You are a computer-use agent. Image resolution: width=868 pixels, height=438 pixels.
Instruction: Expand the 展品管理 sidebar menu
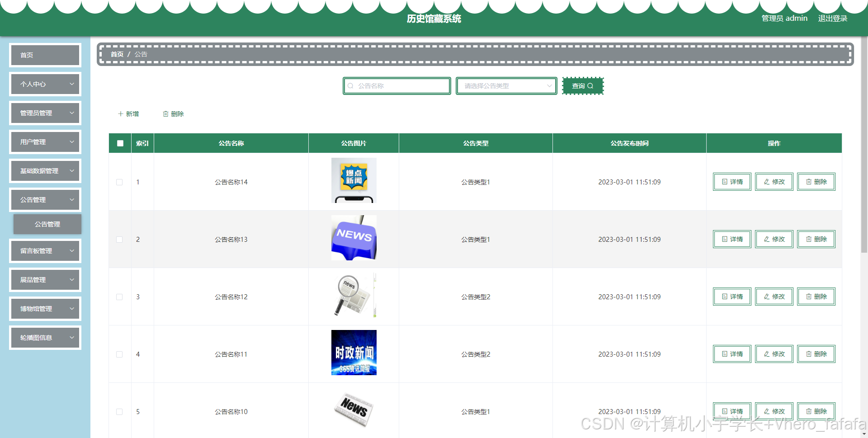pos(45,280)
